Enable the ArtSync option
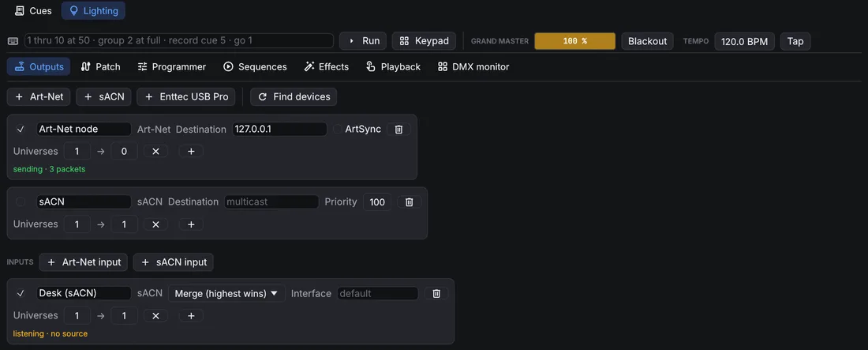This screenshot has width=868, height=350. (338, 130)
